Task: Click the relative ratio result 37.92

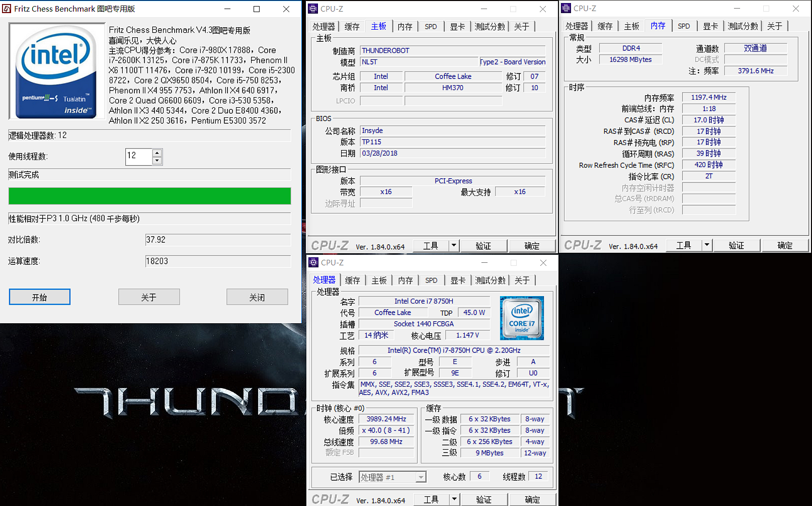Action: pos(218,240)
